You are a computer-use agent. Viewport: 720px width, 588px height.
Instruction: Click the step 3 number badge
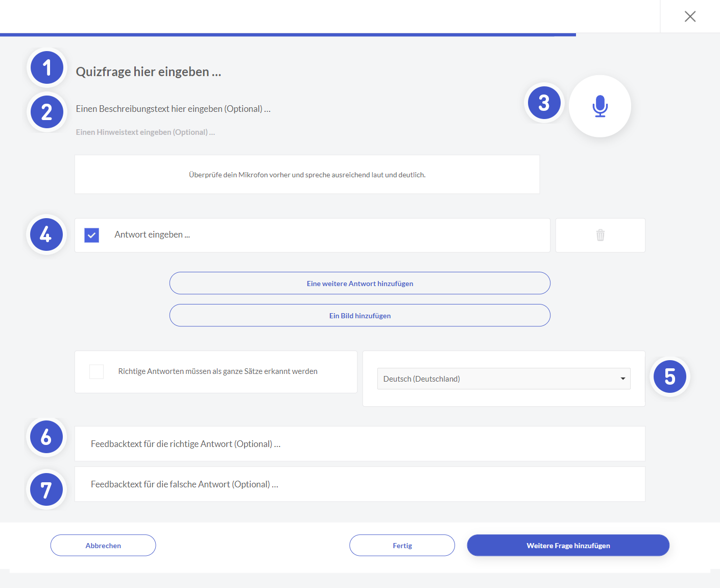click(x=544, y=103)
